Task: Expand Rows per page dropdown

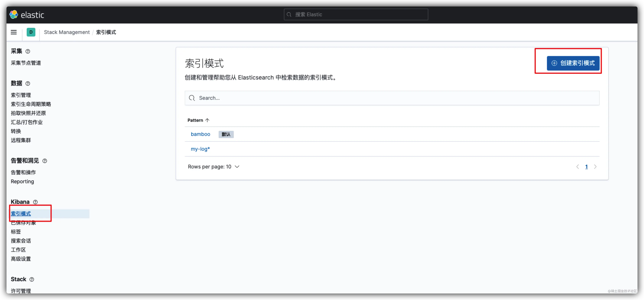Action: pos(214,166)
